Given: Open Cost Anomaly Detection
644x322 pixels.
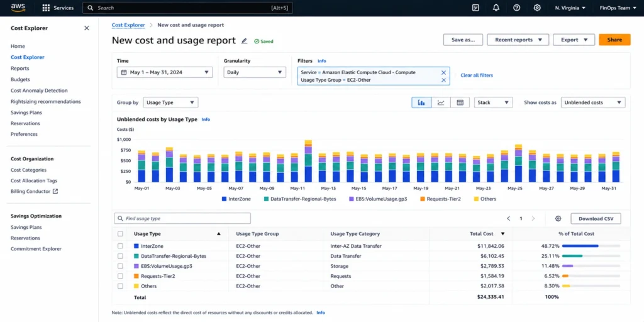Looking at the screenshot, I should (39, 91).
